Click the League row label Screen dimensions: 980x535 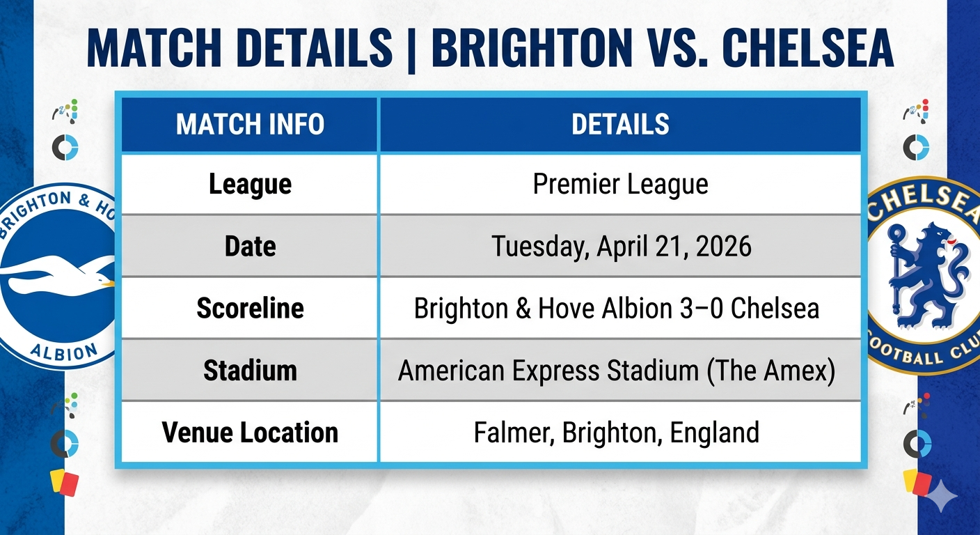point(251,185)
